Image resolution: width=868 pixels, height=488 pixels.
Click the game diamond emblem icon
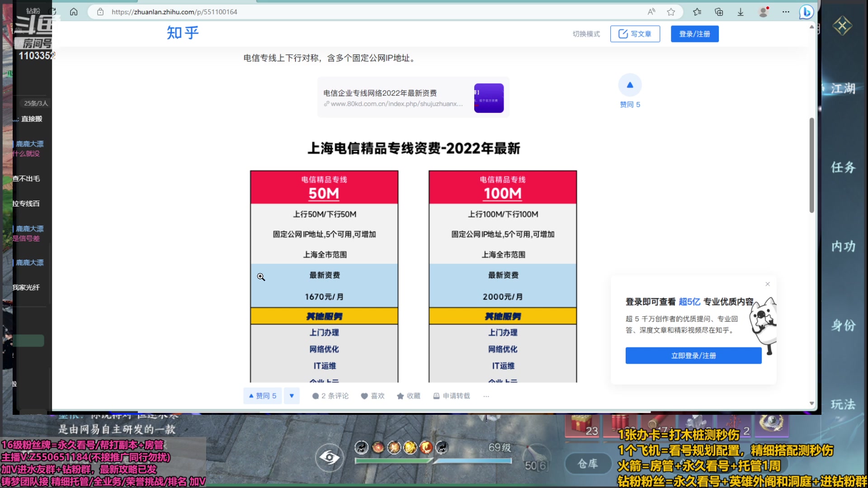tap(842, 26)
